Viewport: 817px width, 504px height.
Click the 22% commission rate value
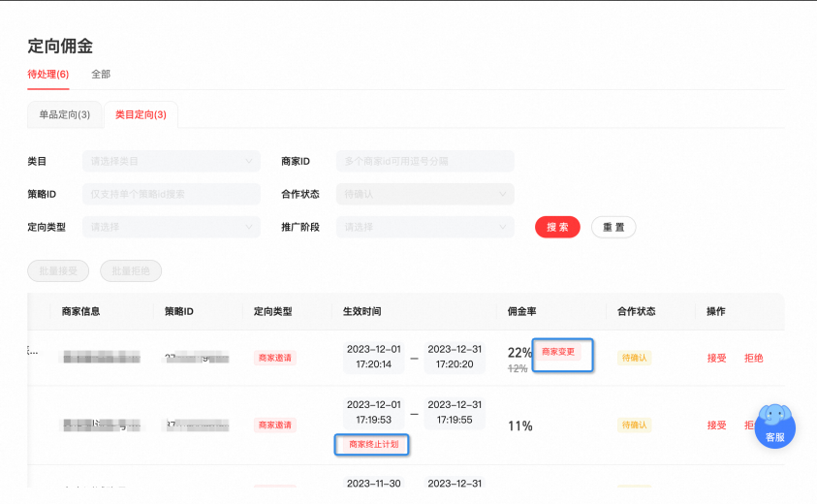(519, 353)
